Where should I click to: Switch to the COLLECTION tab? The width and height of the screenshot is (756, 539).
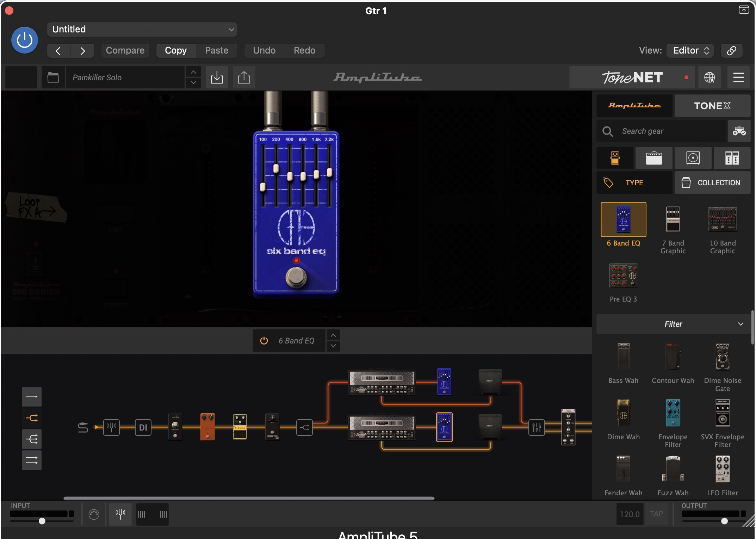[x=712, y=182]
